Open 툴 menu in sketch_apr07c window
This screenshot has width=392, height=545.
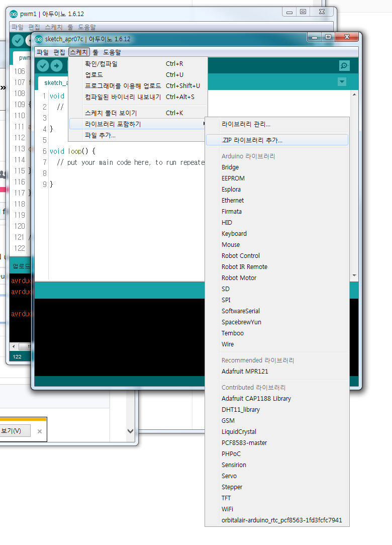95,52
